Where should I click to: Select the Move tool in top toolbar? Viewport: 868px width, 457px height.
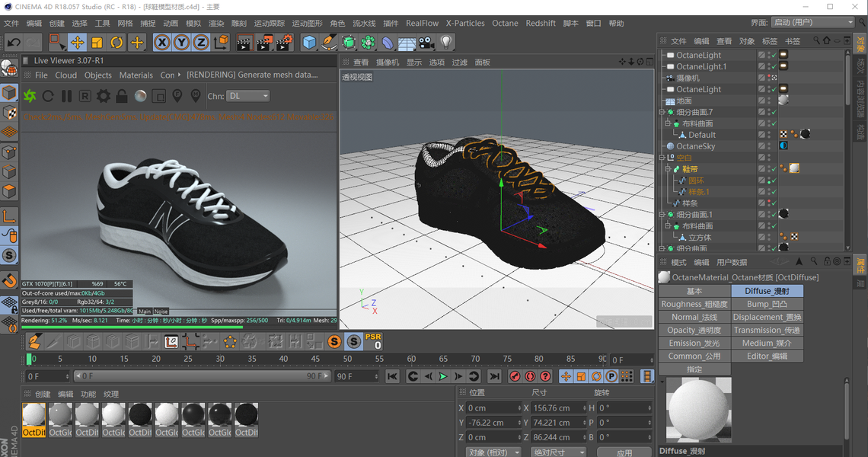click(x=77, y=42)
